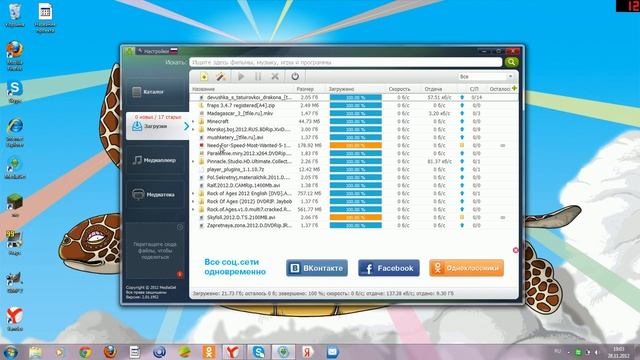The height and width of the screenshot is (360, 640).
Task: Open Skype taskbar icon
Action: pos(258,352)
